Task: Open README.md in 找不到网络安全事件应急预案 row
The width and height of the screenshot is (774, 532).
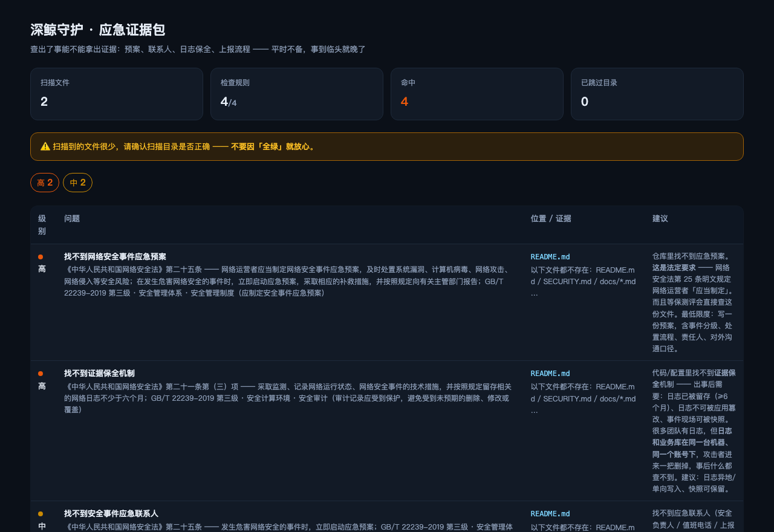Action: pyautogui.click(x=550, y=256)
